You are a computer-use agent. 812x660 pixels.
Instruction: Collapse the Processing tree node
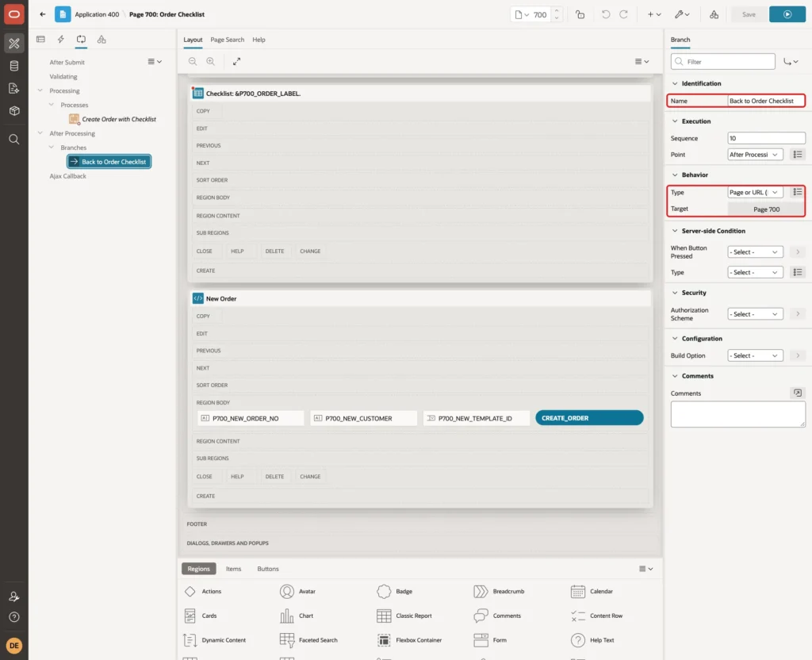[x=40, y=90]
